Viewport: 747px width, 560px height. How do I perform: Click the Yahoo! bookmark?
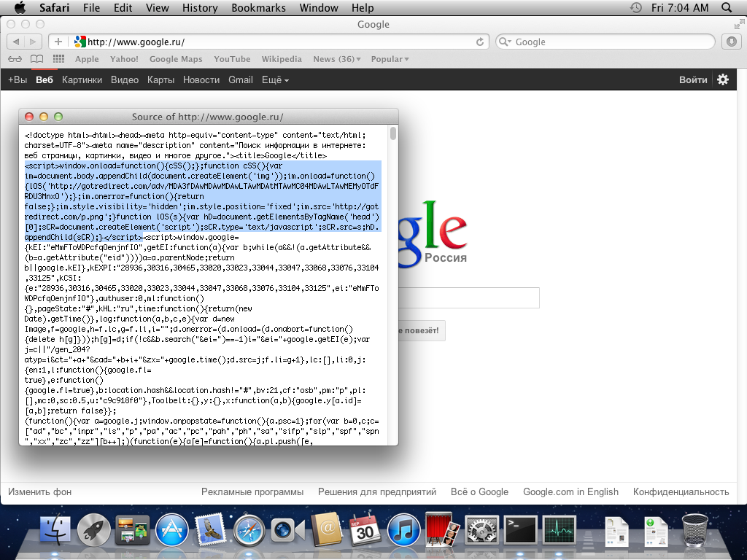tap(124, 59)
